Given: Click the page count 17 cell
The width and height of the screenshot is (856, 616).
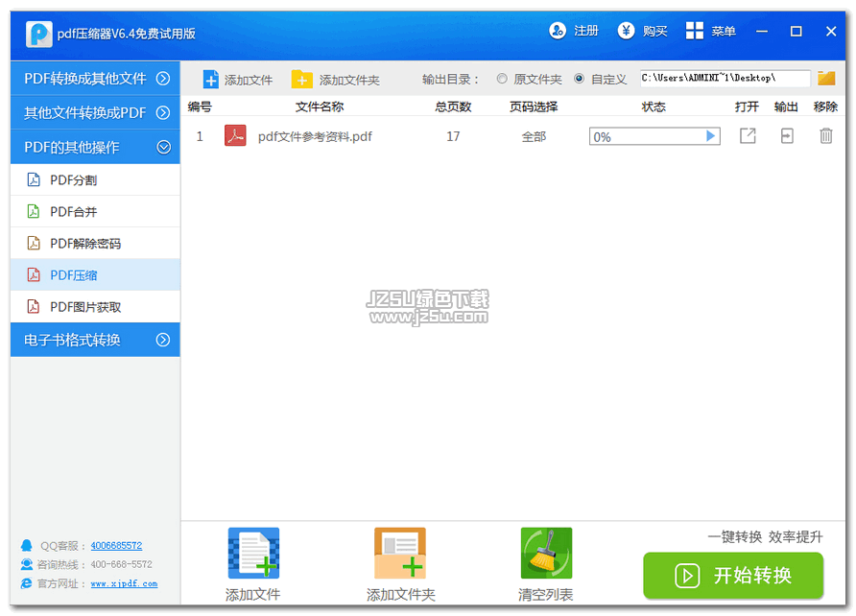Looking at the screenshot, I should tap(453, 136).
